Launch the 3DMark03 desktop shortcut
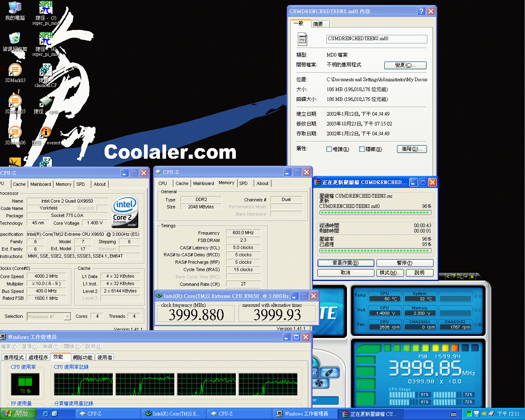 click(15, 70)
